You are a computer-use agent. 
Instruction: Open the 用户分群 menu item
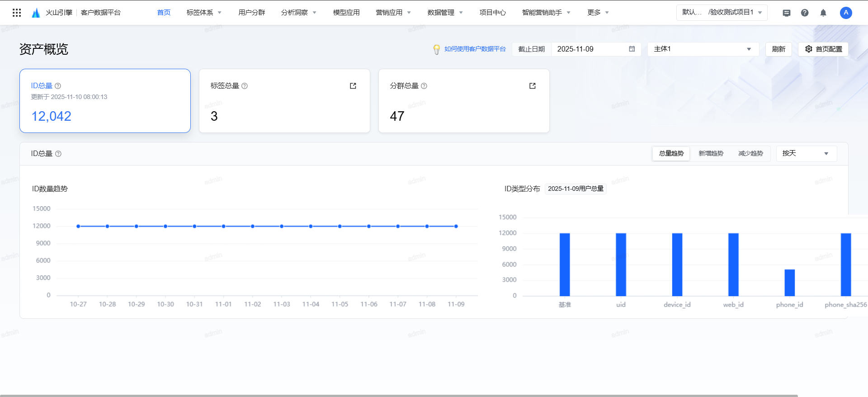click(252, 13)
